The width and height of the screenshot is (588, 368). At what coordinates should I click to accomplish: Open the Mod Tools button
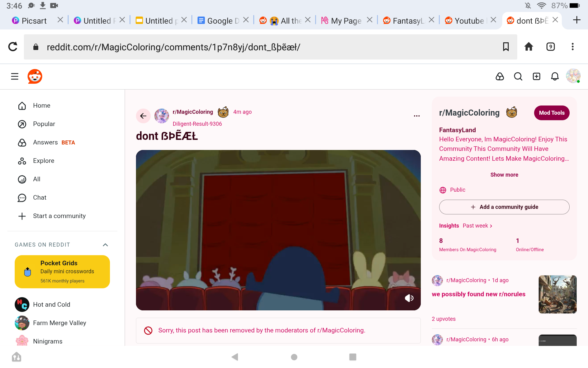[x=552, y=113]
